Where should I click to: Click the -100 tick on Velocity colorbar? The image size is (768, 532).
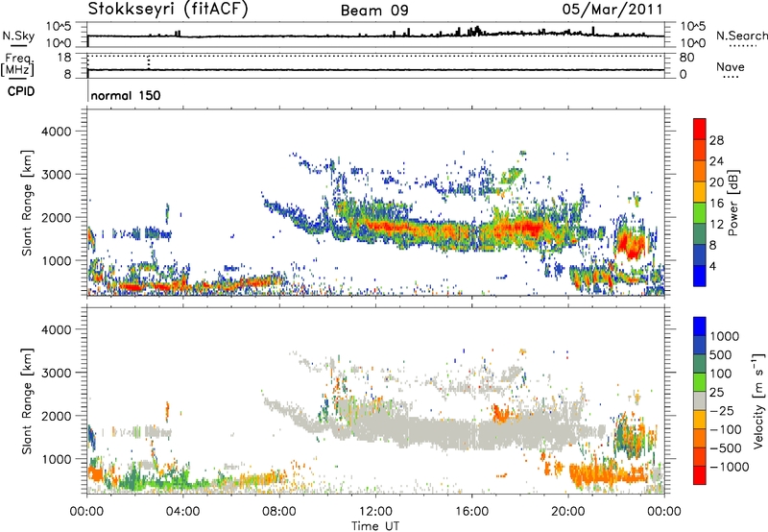725,429
